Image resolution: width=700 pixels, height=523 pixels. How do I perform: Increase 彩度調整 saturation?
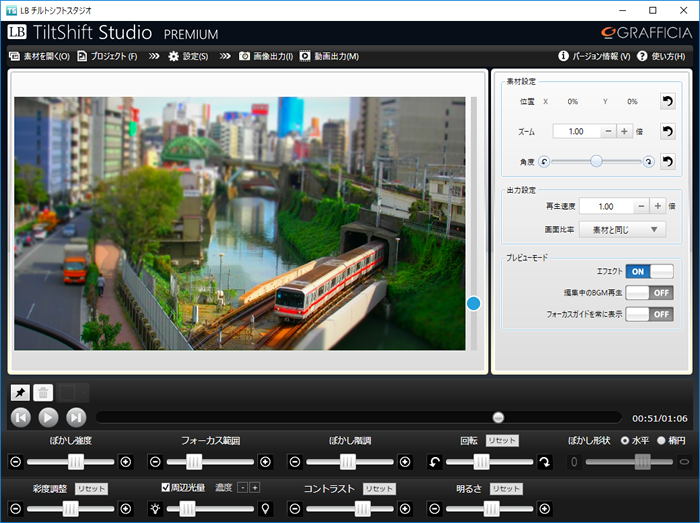coord(126,509)
